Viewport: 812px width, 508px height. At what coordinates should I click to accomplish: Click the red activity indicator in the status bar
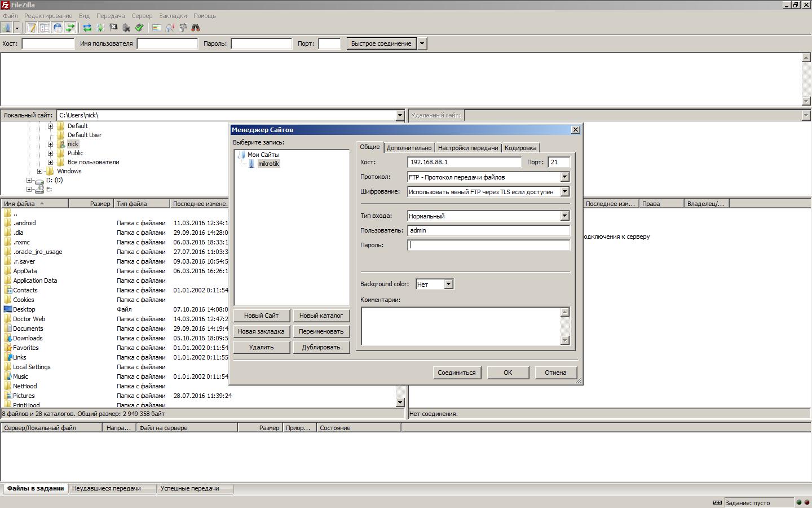pos(806,502)
